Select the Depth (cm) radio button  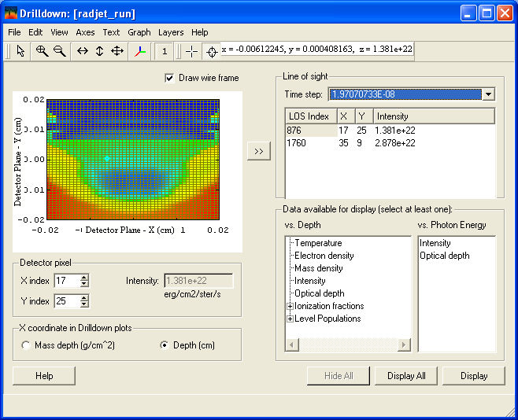click(x=165, y=345)
